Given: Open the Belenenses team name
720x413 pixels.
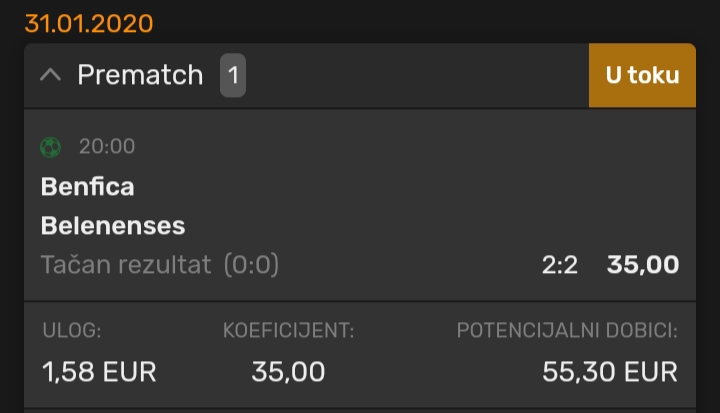Looking at the screenshot, I should 113,226.
